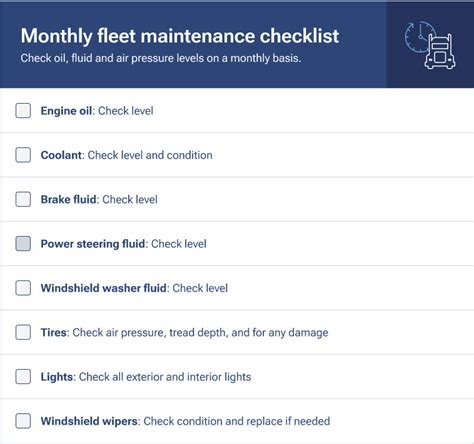
Task: Select the Power steering fluid label
Action: click(123, 244)
